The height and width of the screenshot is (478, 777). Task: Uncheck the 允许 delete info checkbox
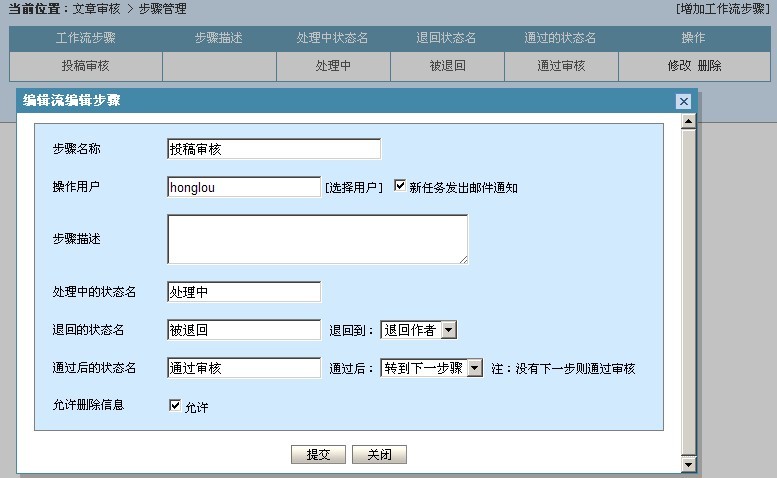pyautogui.click(x=175, y=406)
